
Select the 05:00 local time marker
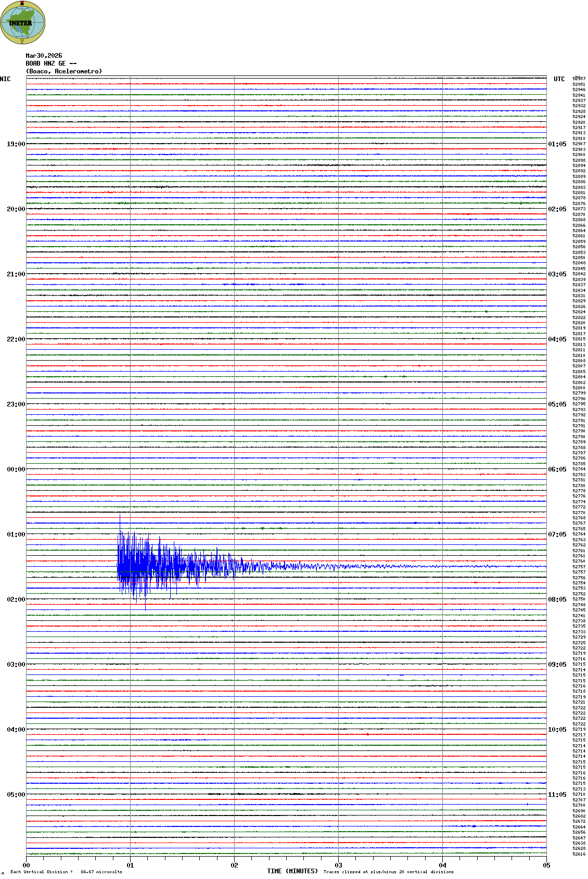click(16, 795)
